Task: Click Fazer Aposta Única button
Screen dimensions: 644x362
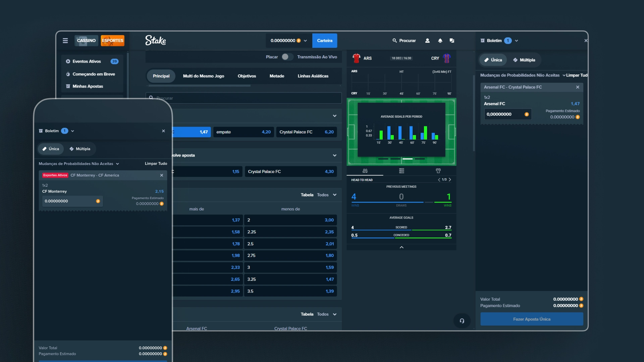Action: click(x=532, y=319)
